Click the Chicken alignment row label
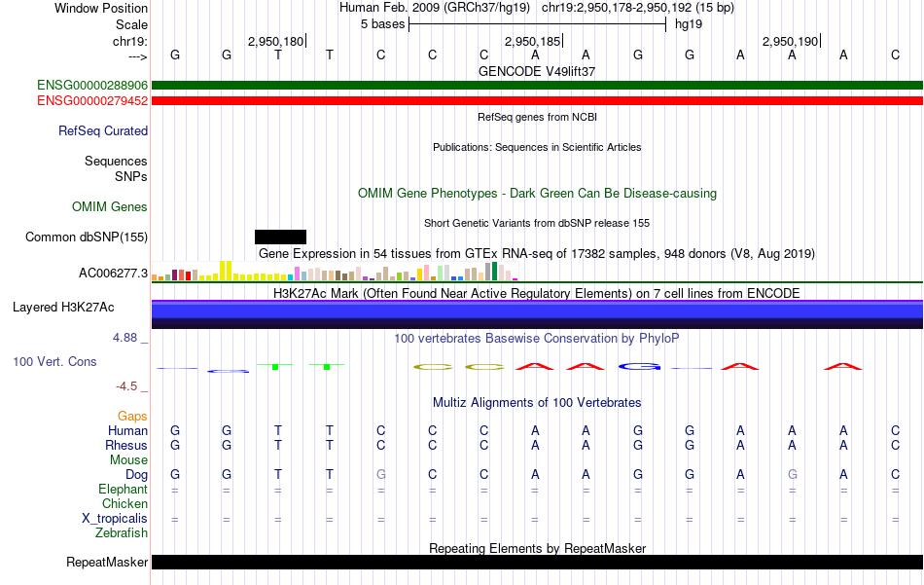The image size is (924, 585). [x=124, y=504]
